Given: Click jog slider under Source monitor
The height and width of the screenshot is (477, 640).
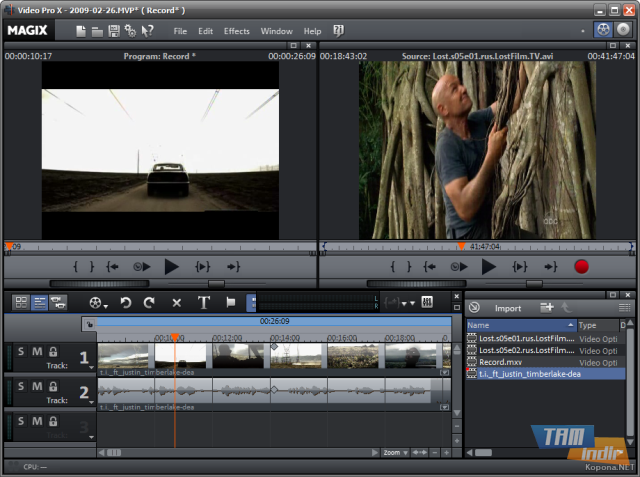Looking at the screenshot, I should tap(416, 283).
